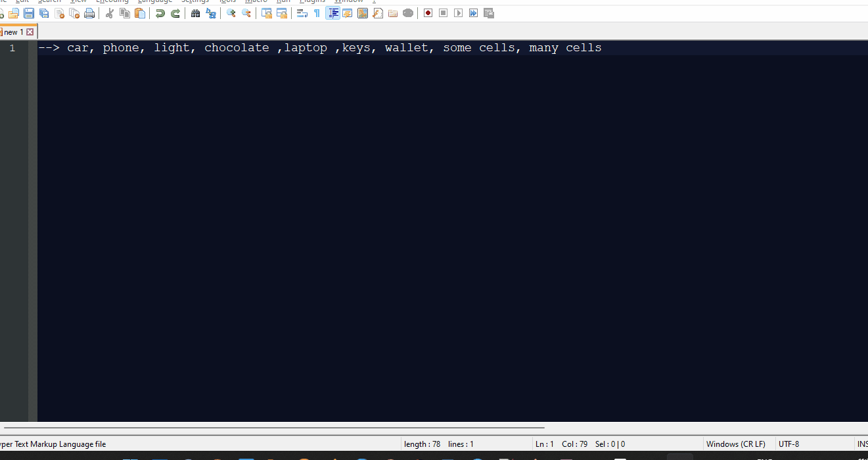The image size is (868, 460).
Task: Copy selection using the Copy toolbar icon
Action: coord(125,13)
